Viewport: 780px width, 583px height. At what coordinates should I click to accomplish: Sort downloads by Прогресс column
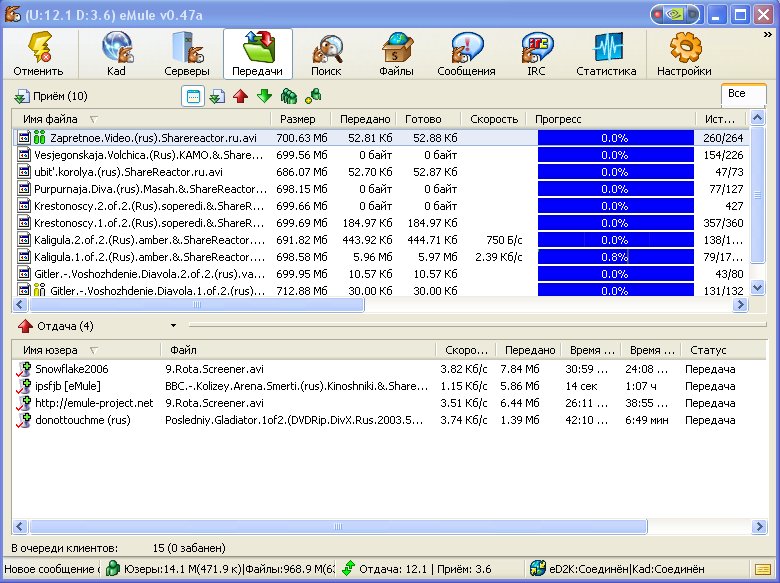(611, 119)
